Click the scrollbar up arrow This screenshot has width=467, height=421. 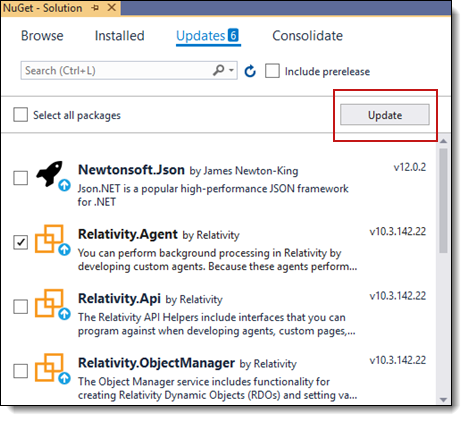point(443,141)
